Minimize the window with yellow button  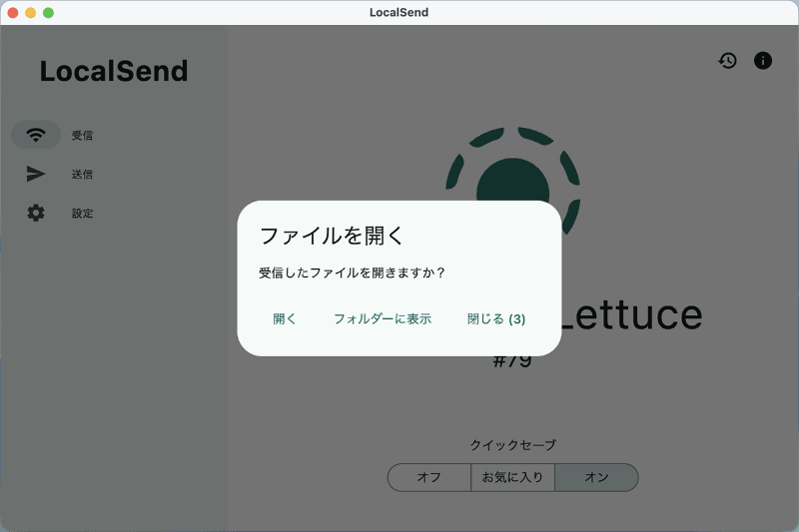pos(31,13)
